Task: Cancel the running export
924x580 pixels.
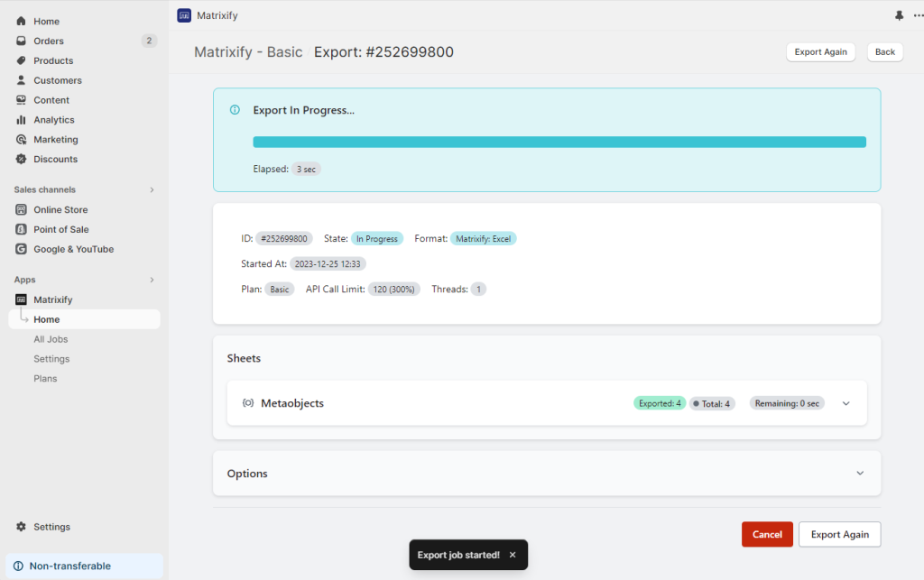Action: (x=767, y=534)
